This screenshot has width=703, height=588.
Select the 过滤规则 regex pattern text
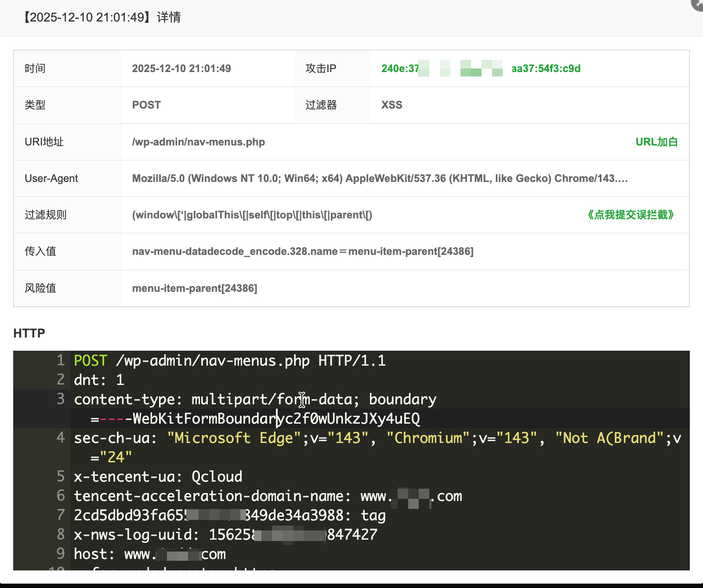(x=252, y=215)
